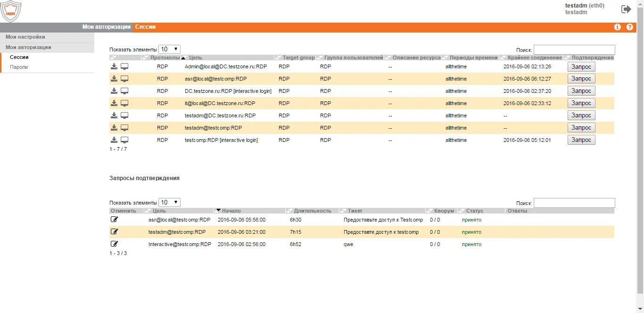Click cancel edit icon for asr@local@testcomp:RDP request
Viewport: 644px width, 313px height.
(114, 219)
